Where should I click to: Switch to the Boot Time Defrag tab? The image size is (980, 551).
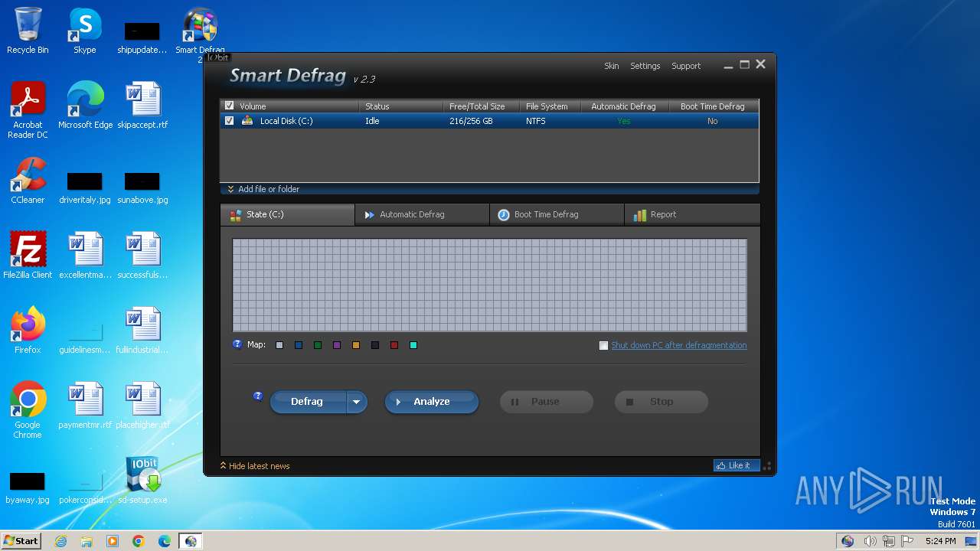tap(557, 215)
